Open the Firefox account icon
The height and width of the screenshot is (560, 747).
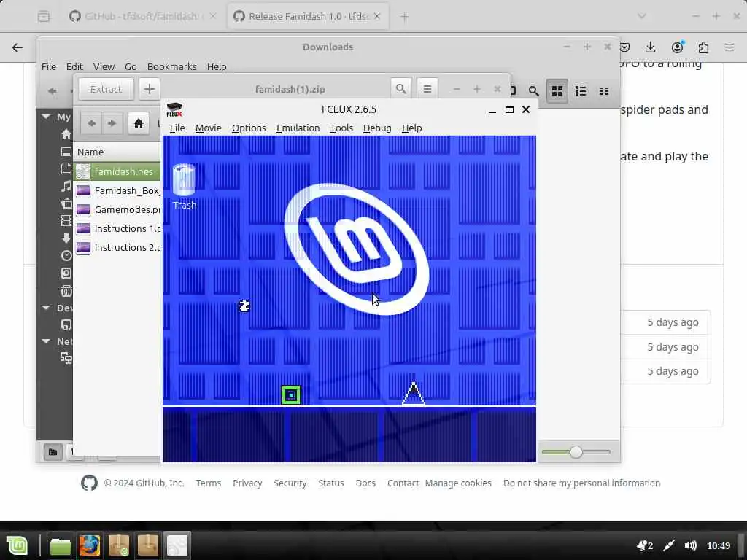coord(677,47)
